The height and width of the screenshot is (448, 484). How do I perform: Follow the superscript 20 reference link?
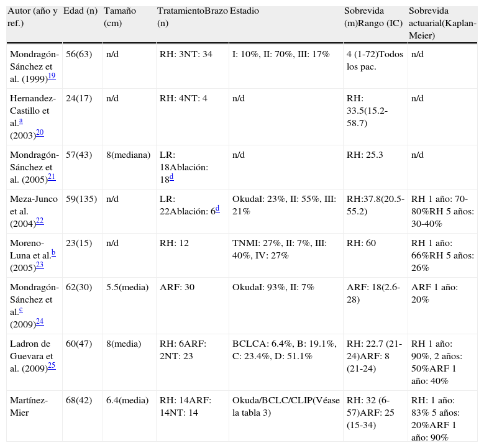tap(40, 132)
